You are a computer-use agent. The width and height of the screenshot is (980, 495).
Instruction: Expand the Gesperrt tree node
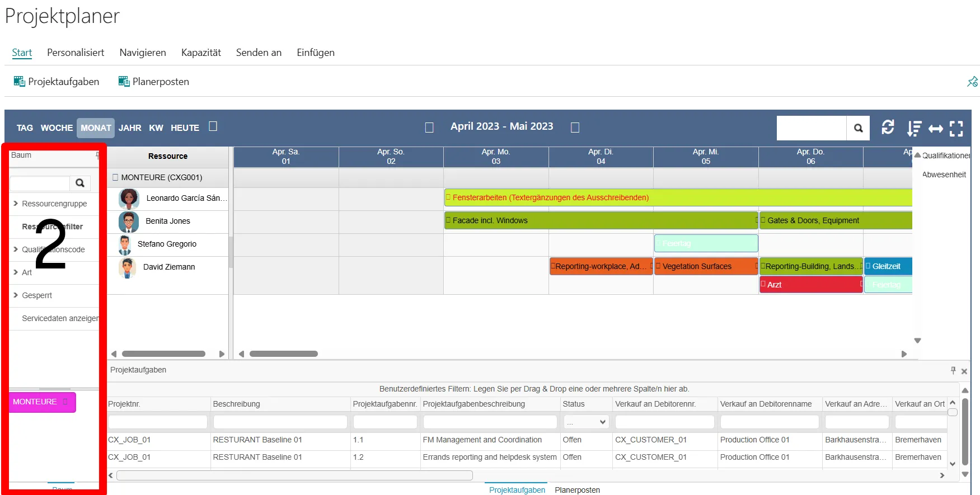(16, 295)
